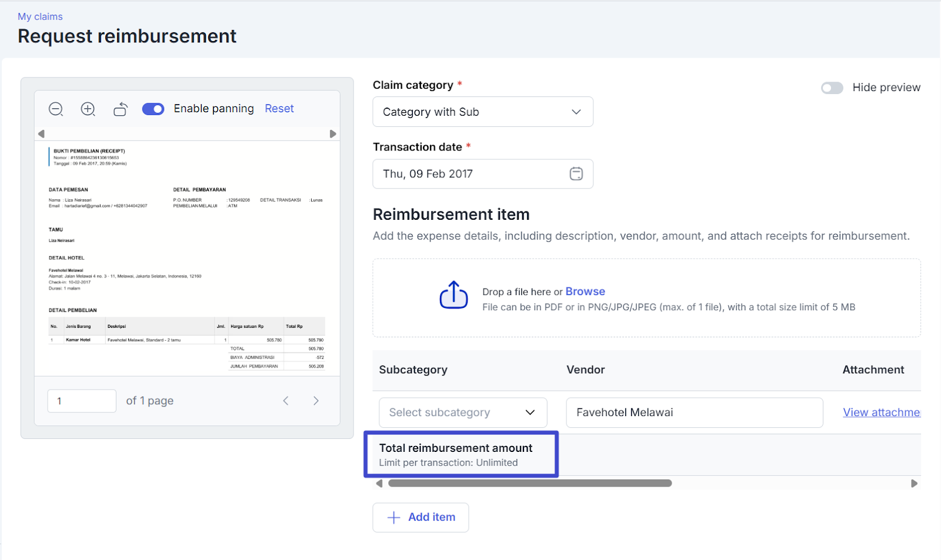The height and width of the screenshot is (560, 941).
Task: Click the table horizontal scrollbar
Action: click(x=529, y=484)
